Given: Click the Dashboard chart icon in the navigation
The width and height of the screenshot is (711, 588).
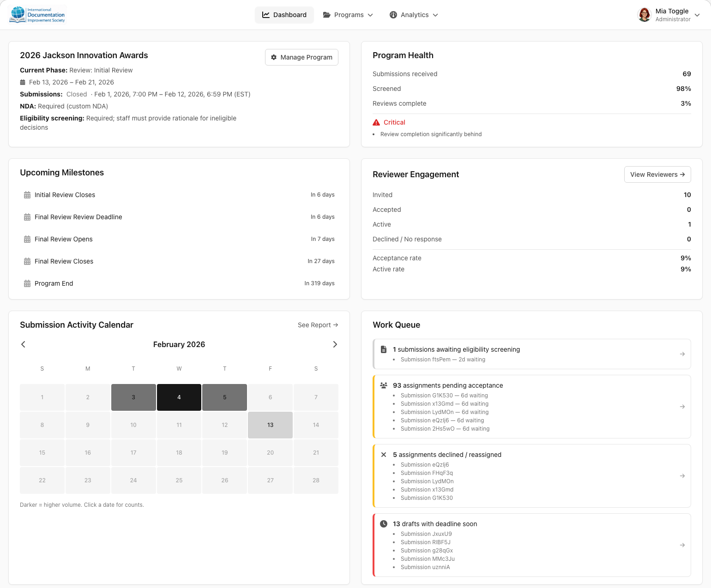Looking at the screenshot, I should 266,15.
